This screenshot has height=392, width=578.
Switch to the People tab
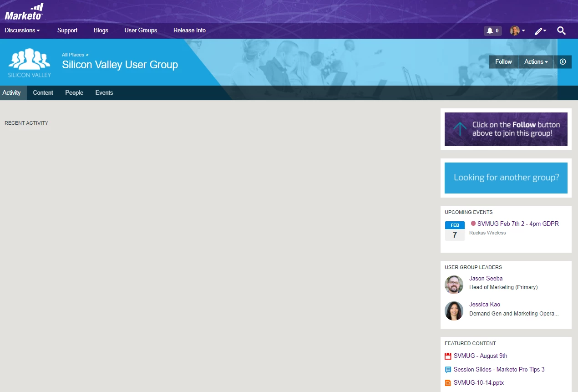tap(74, 93)
